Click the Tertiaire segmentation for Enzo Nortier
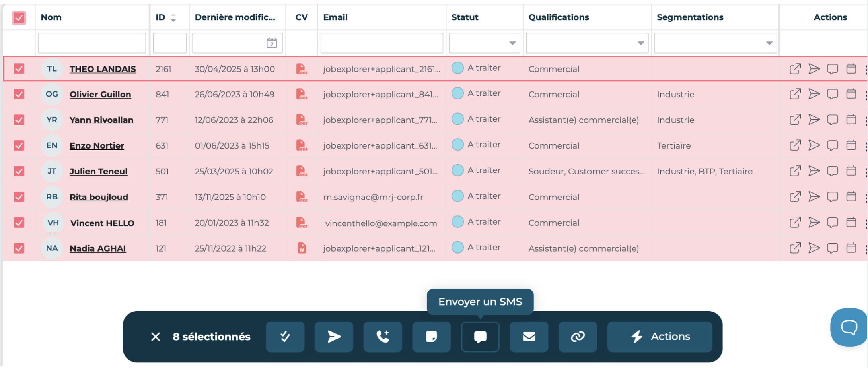This screenshot has width=868, height=368. click(674, 146)
